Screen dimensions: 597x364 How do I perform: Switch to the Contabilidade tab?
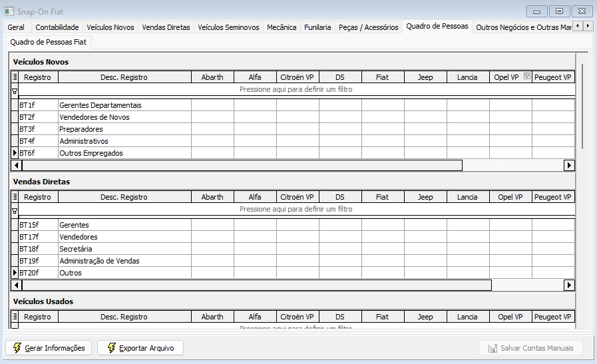(x=57, y=27)
